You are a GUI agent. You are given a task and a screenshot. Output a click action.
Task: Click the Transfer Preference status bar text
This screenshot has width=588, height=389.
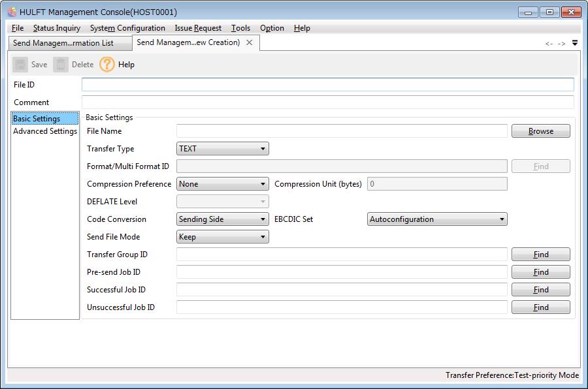click(512, 375)
